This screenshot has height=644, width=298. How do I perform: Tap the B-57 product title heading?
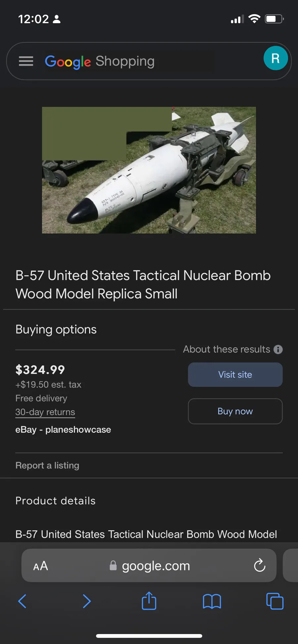pyautogui.click(x=143, y=284)
